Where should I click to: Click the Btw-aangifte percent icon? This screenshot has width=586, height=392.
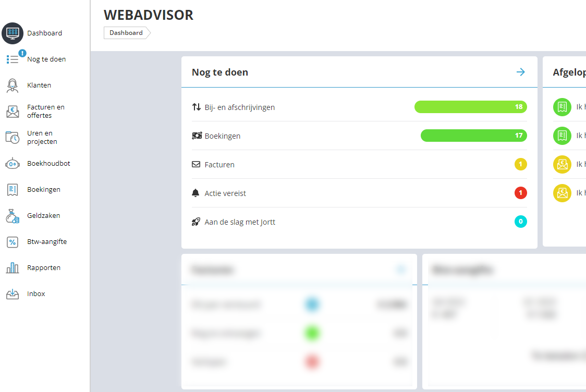(x=13, y=242)
